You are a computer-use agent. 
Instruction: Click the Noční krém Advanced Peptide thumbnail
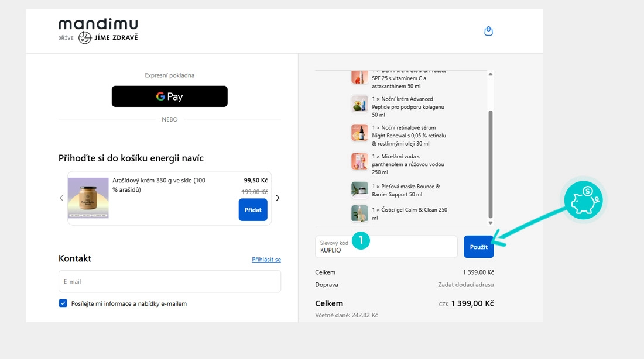pyautogui.click(x=359, y=104)
